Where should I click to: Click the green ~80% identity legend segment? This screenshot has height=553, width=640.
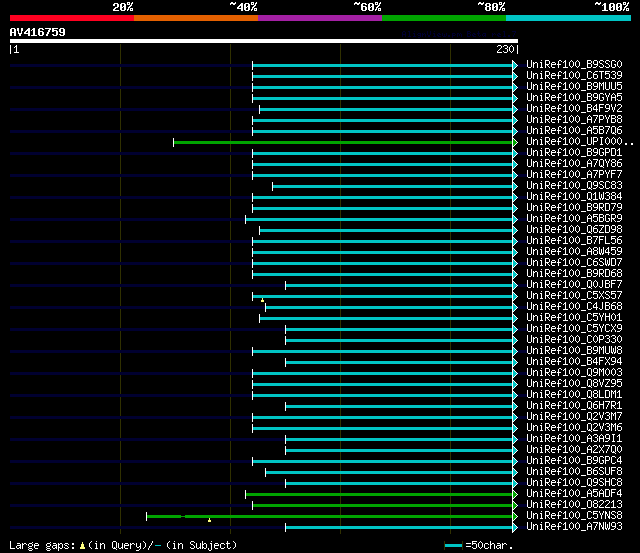[x=444, y=18]
